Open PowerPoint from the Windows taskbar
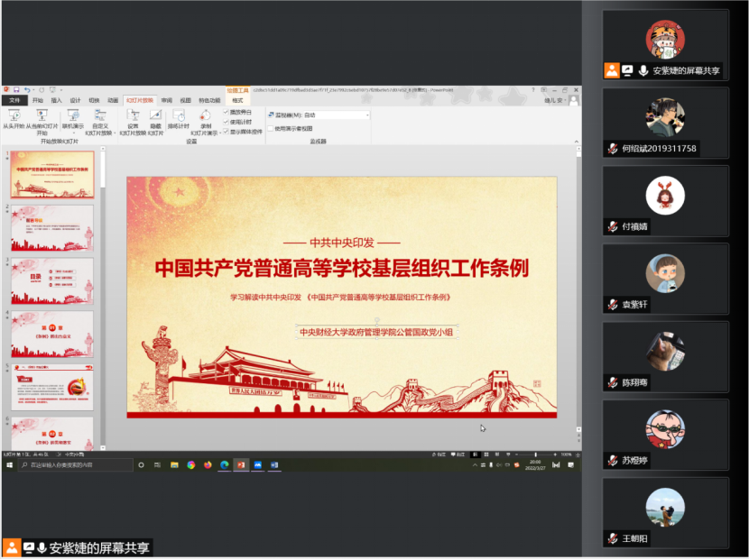Screen dimensions: 749x560 tap(241, 464)
